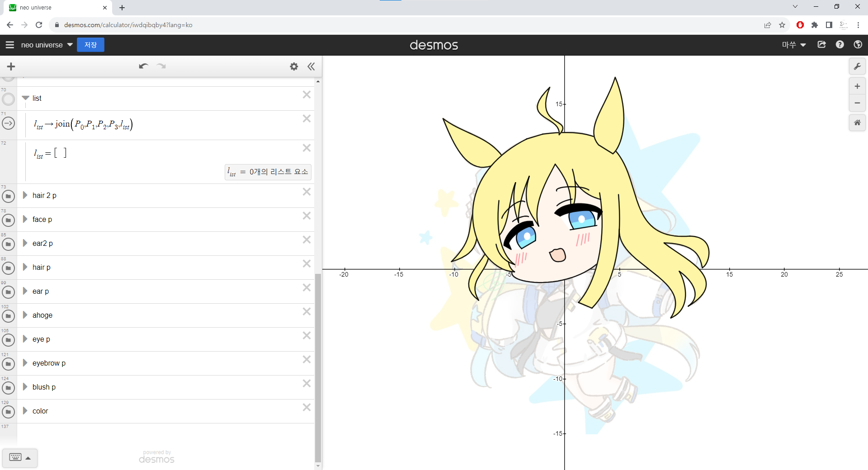Open the neo universe title dropdown

[47, 45]
